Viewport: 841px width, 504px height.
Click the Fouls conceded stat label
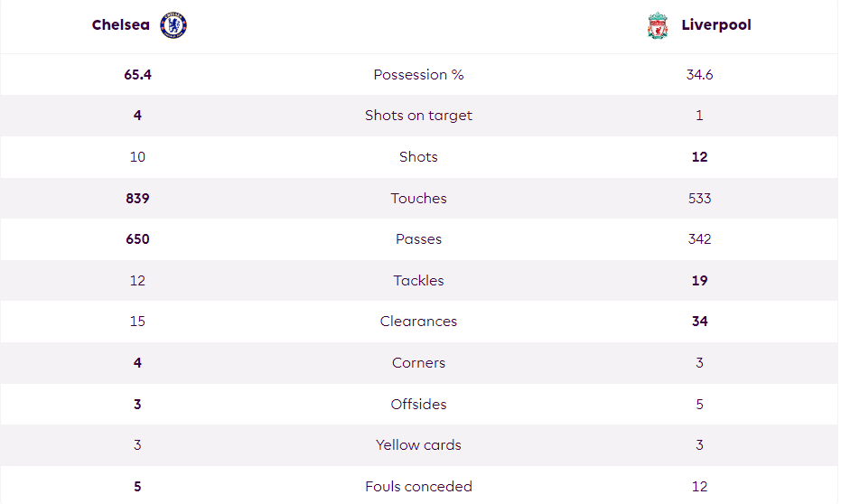[418, 486]
